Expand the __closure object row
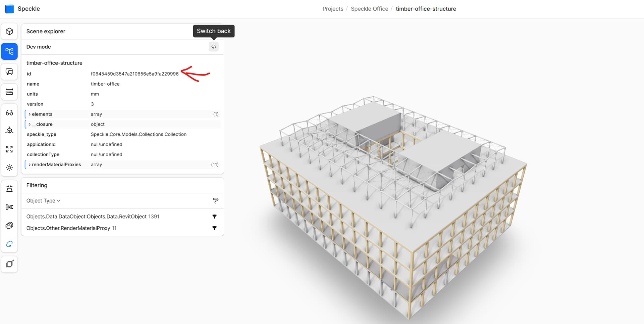644x324 pixels. coord(123,124)
